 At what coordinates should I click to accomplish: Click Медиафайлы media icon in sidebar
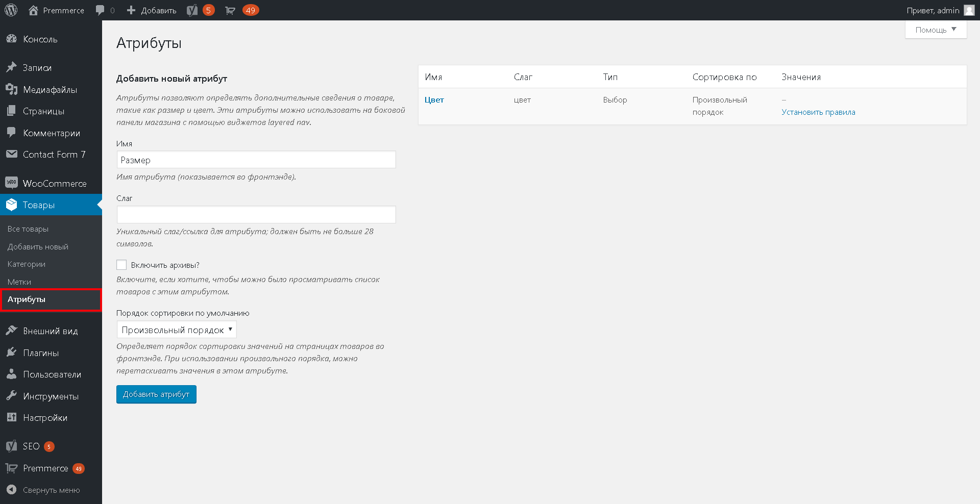(11, 89)
